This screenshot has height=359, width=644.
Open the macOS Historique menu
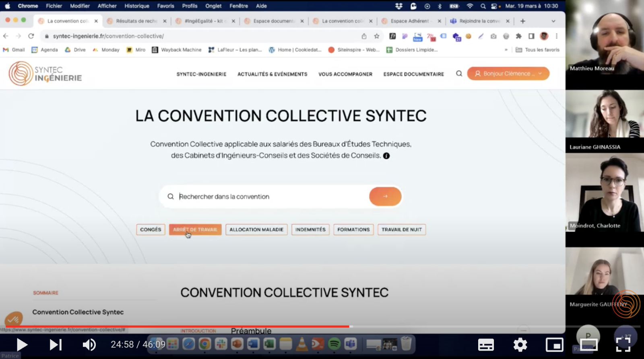[x=137, y=6]
